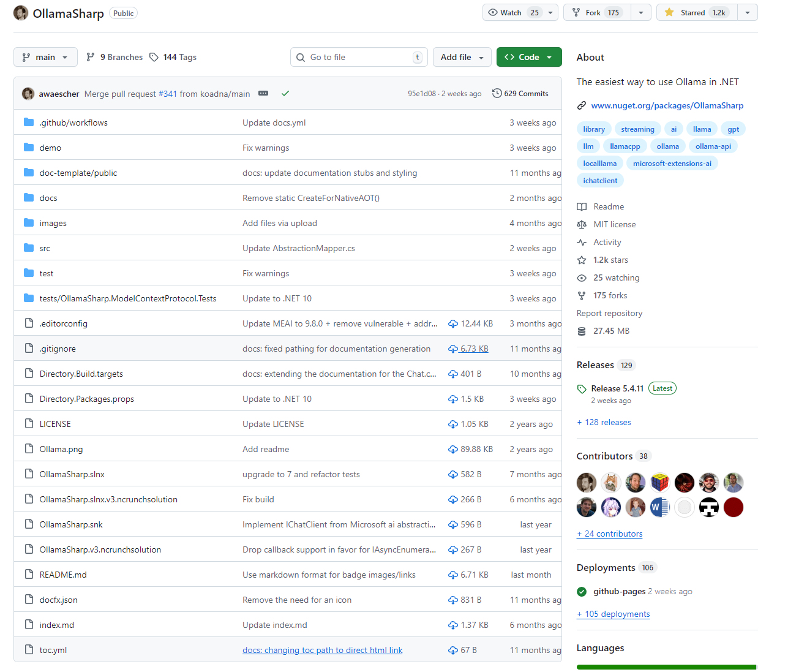
Task: Select the ichatclient topic tag
Action: pos(600,181)
